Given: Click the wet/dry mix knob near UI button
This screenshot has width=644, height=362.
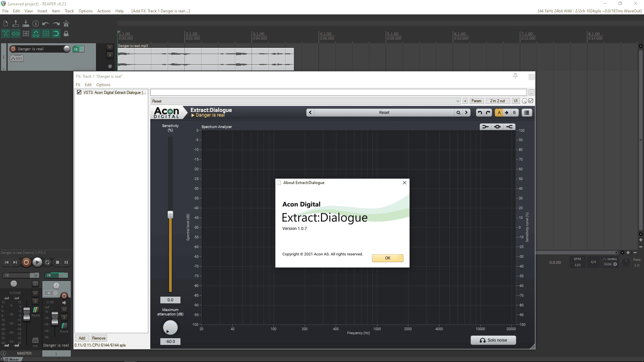Looking at the screenshot, I should click(524, 101).
